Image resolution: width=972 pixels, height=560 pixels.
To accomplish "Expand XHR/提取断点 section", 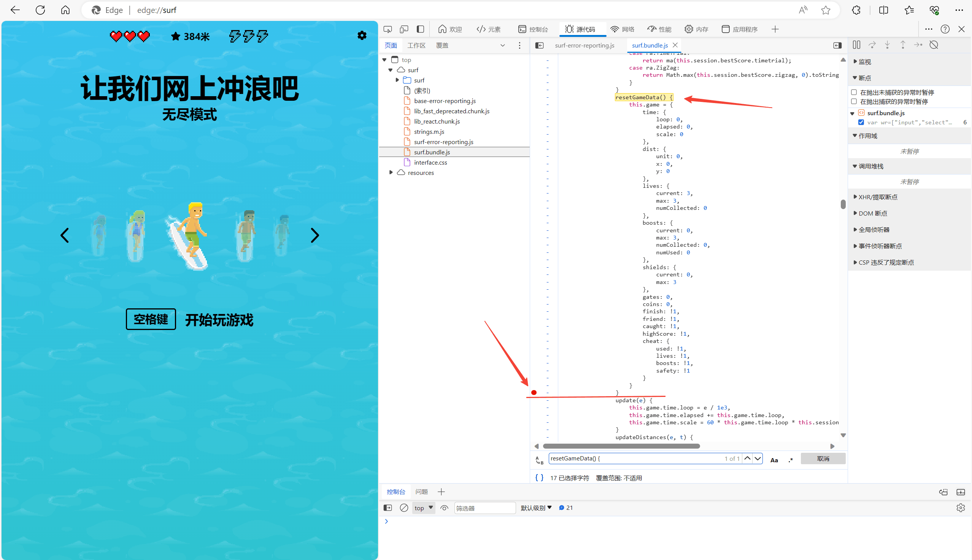I will pyautogui.click(x=875, y=197).
